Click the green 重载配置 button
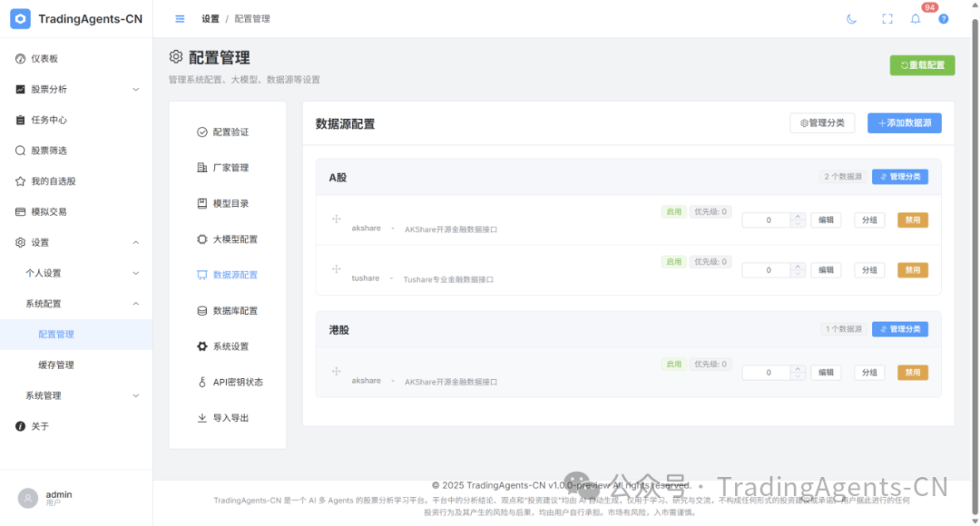Image resolution: width=980 pixels, height=526 pixels. click(x=922, y=65)
